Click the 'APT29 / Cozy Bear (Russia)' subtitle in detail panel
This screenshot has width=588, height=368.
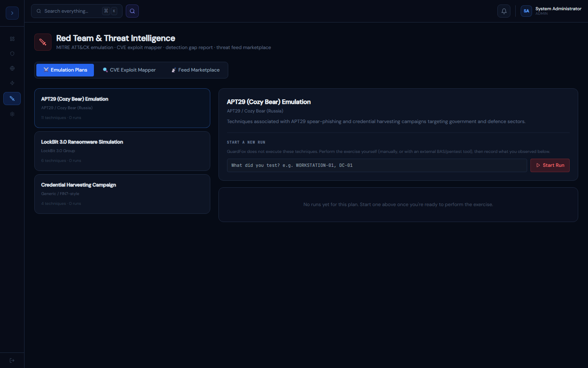click(x=255, y=111)
